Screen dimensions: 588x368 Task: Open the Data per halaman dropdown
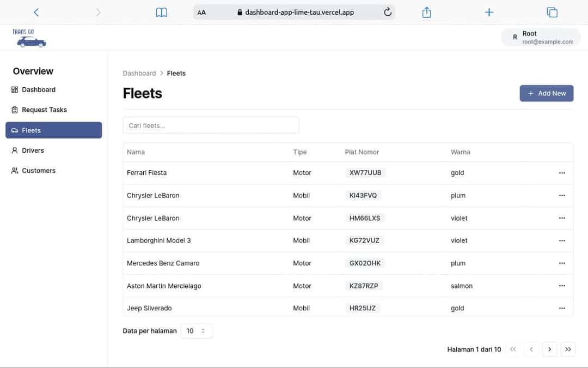197,331
